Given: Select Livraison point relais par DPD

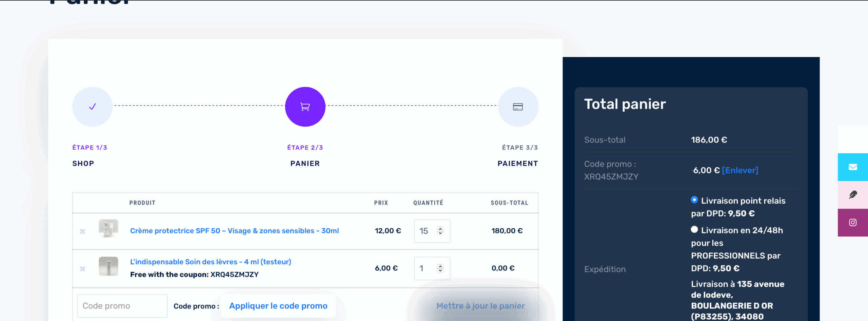Looking at the screenshot, I should tap(694, 200).
